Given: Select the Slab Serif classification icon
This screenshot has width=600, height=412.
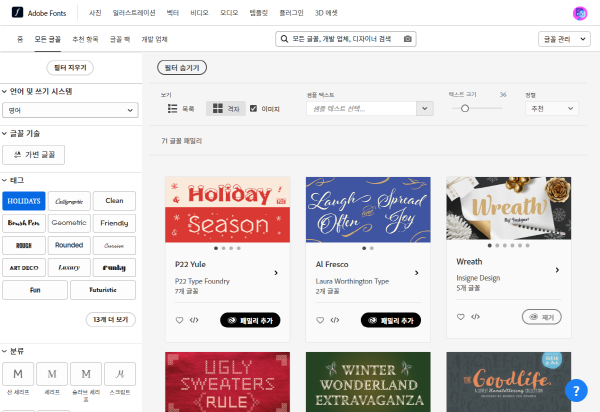Looking at the screenshot, I should click(86, 374).
